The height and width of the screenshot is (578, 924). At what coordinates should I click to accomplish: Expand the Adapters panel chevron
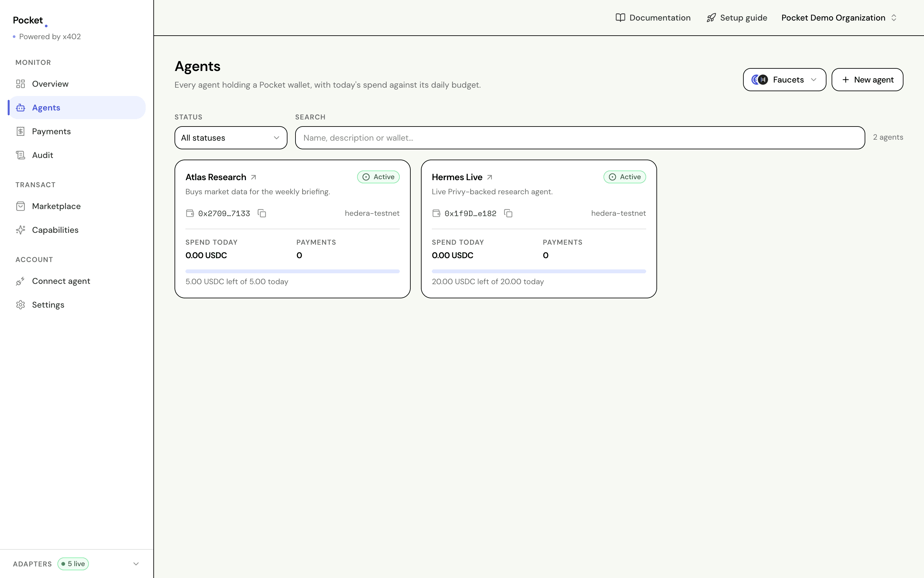coord(136,564)
